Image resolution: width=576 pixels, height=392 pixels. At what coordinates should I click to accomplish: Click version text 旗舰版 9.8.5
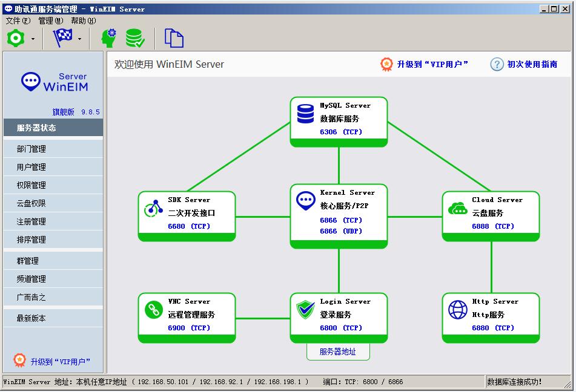[76, 112]
